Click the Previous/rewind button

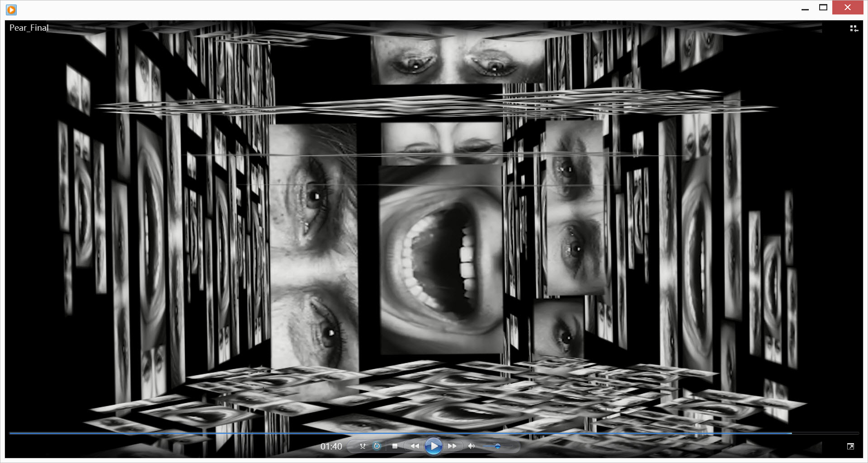pyautogui.click(x=415, y=446)
